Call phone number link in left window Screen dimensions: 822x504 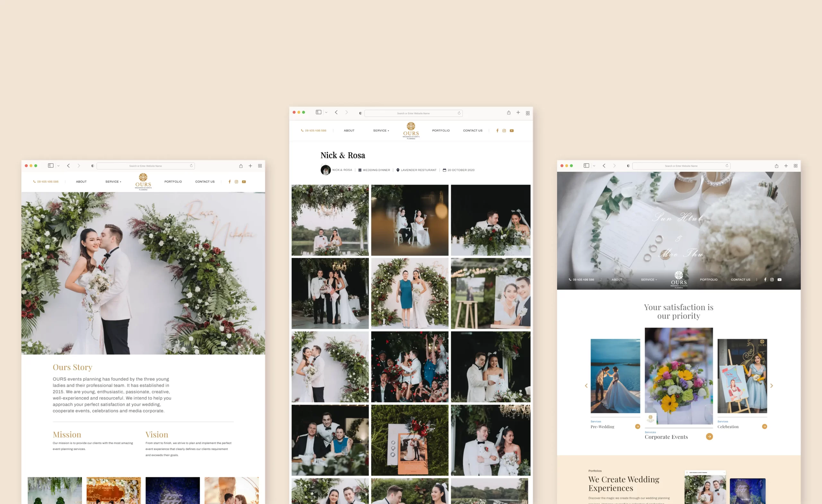coord(46,182)
